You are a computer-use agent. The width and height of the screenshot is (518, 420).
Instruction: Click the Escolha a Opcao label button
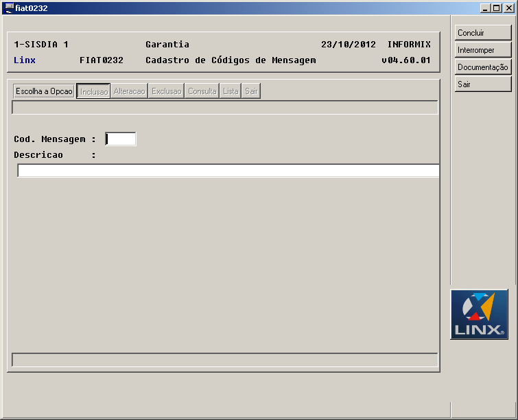44,91
